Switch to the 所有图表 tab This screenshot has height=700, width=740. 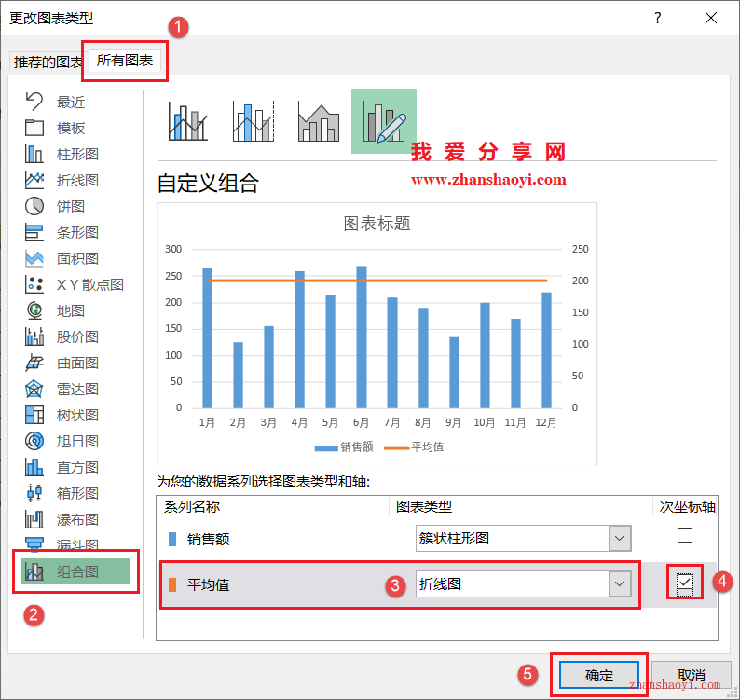(125, 61)
